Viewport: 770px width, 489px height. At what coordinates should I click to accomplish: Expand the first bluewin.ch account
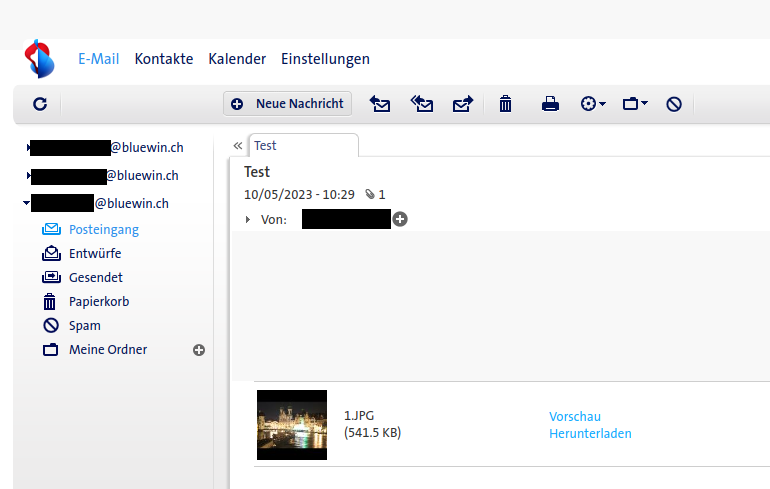(27, 148)
